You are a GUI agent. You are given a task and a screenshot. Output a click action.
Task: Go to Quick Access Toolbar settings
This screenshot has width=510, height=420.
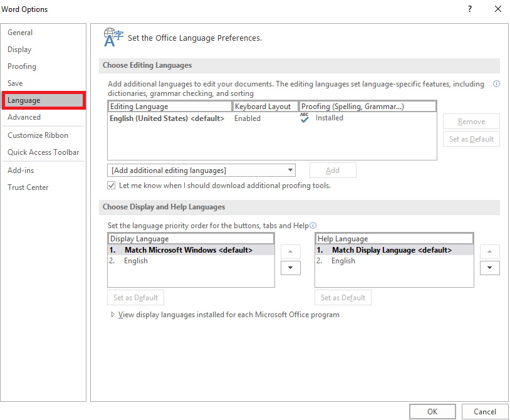tap(43, 152)
